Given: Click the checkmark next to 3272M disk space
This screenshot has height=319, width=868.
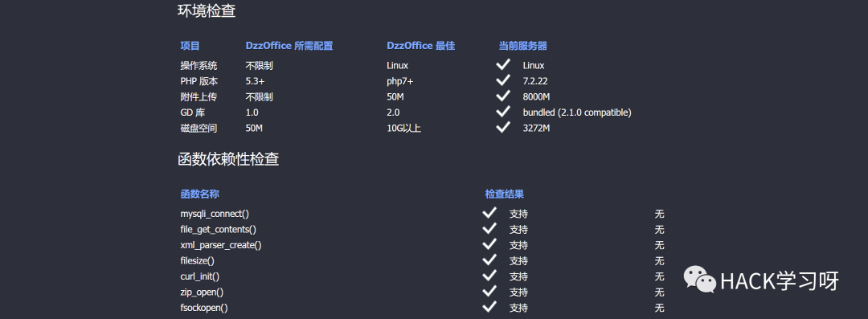Looking at the screenshot, I should coord(502,128).
